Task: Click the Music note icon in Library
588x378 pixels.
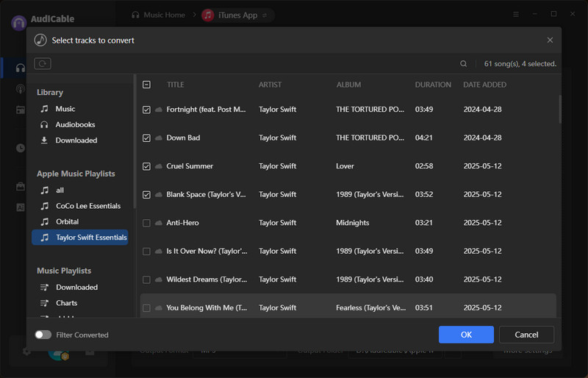Action: [44, 109]
